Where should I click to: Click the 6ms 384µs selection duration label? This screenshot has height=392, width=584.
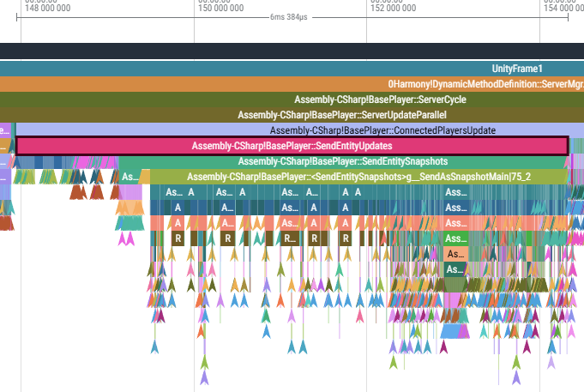coord(282,16)
